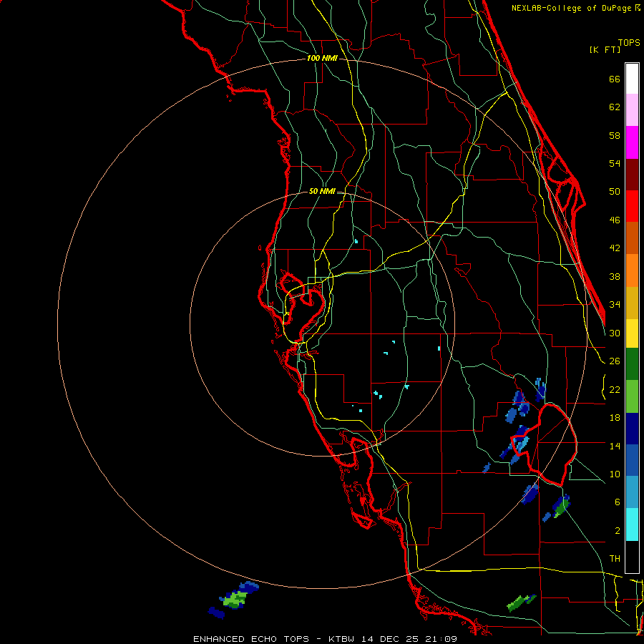Select the navy blue legend swatch
644x644 pixels.
[632, 429]
